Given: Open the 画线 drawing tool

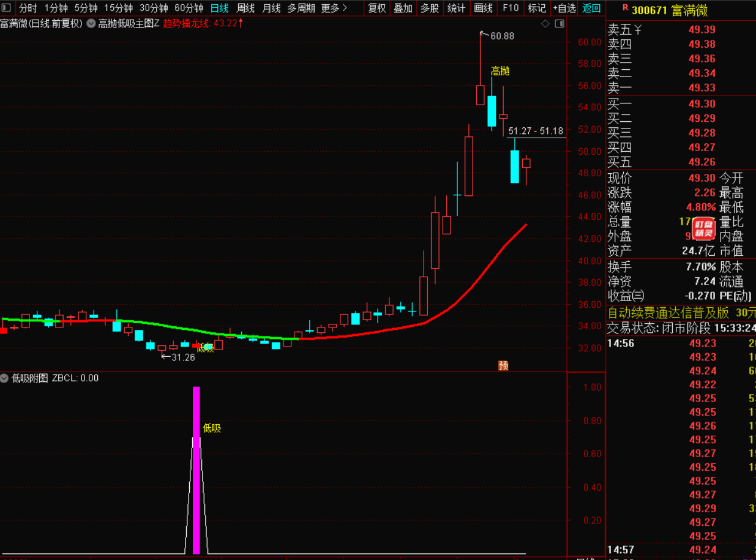Looking at the screenshot, I should 483,9.
